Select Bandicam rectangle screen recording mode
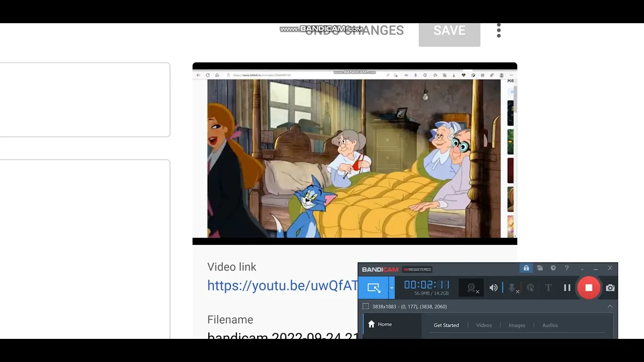The height and width of the screenshot is (362, 644). [373, 288]
